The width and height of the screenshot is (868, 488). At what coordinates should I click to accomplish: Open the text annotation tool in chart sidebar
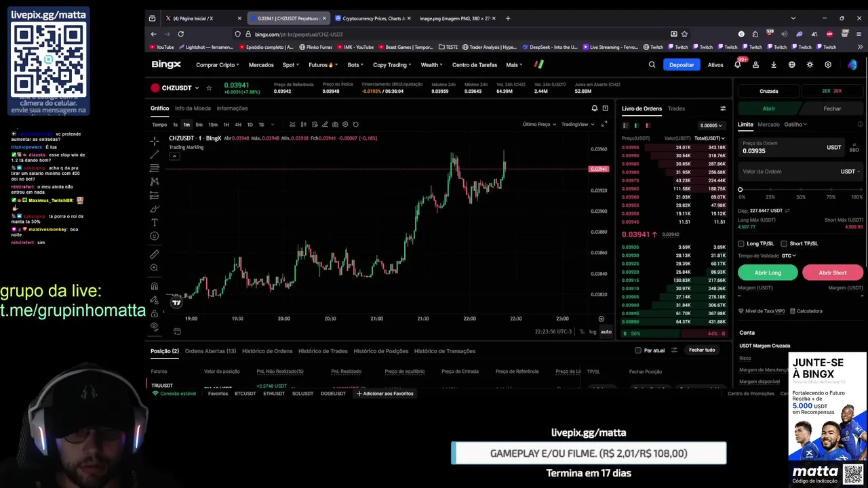pos(155,222)
